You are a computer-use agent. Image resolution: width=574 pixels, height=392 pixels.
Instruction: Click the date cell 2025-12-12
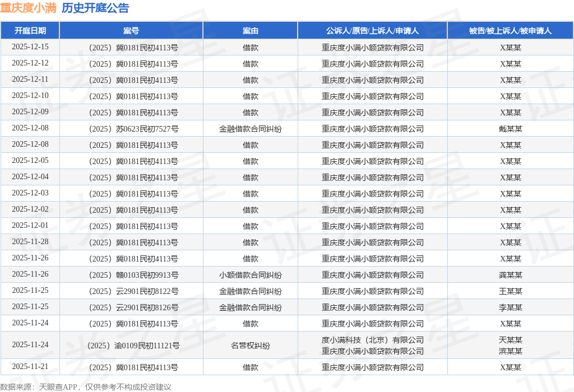tap(30, 63)
